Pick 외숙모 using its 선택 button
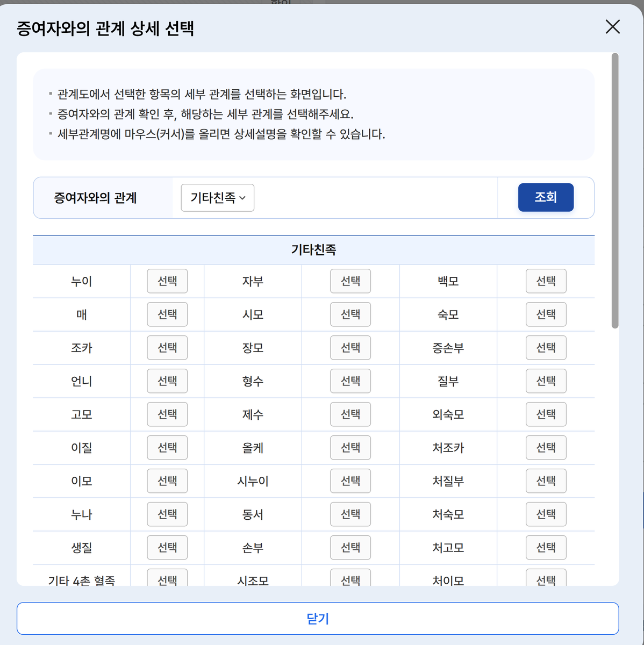 point(546,414)
